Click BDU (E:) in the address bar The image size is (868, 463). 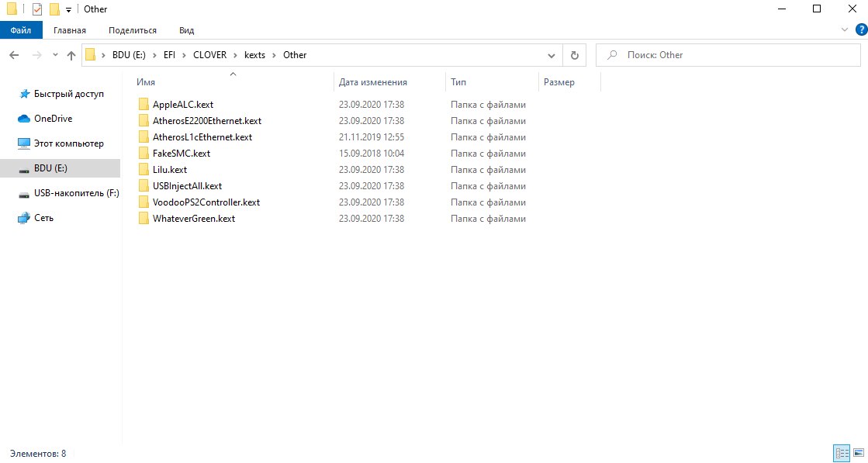[129, 55]
